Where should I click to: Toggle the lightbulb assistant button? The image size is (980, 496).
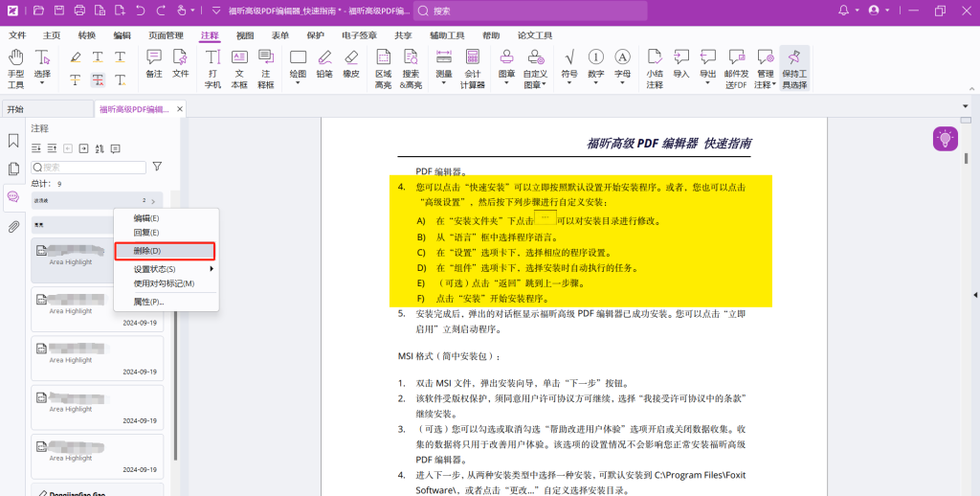pos(946,139)
